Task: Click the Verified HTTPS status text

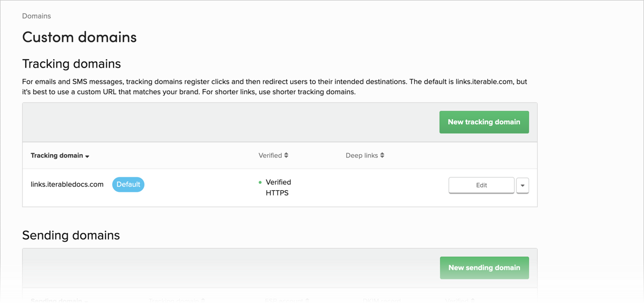Action: 278,187
